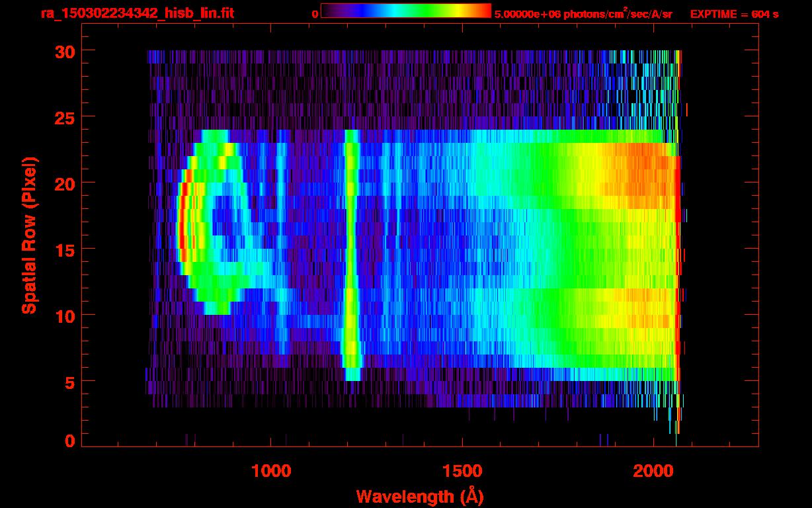Click the 0 spatial row tick label
The width and height of the screenshot is (812, 508).
click(x=69, y=441)
